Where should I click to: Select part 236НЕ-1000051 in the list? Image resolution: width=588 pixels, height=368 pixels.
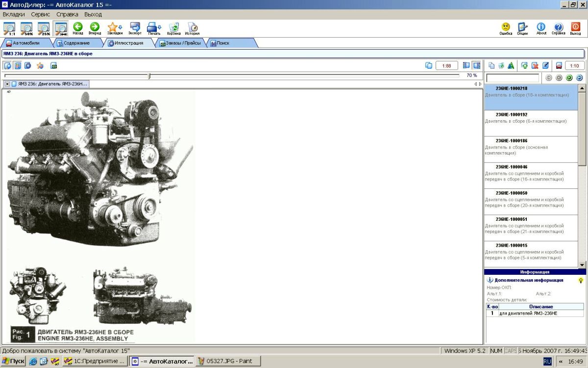point(531,228)
